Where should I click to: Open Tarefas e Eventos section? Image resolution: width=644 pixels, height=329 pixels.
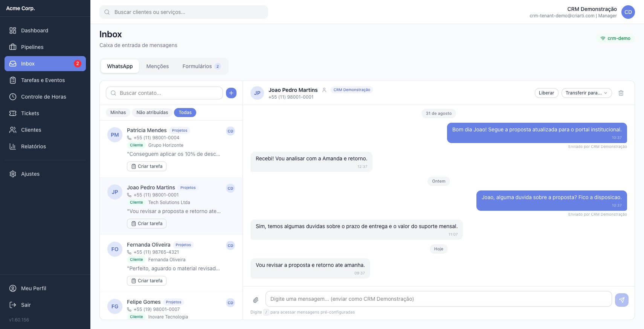(45, 80)
